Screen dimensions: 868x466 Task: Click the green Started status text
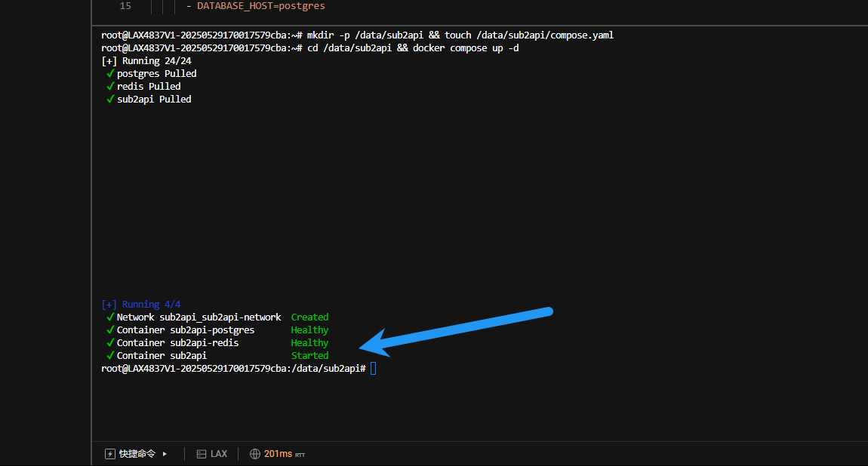[309, 355]
